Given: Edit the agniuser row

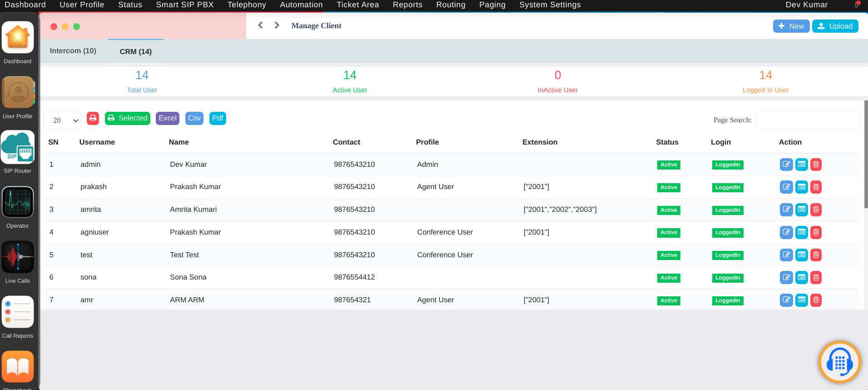Looking at the screenshot, I should tap(786, 232).
